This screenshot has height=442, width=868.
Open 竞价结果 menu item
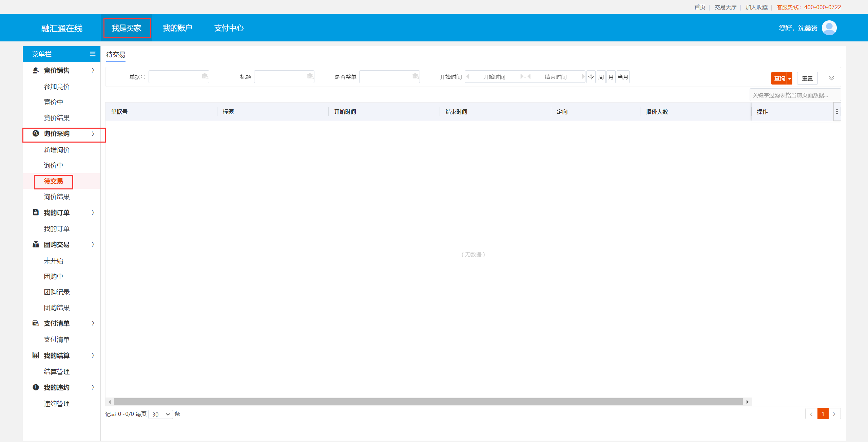click(57, 118)
